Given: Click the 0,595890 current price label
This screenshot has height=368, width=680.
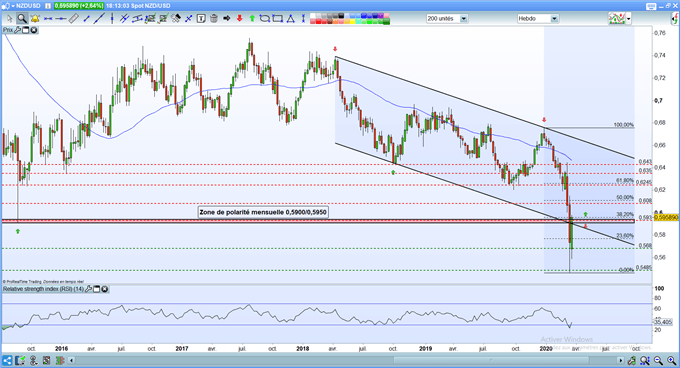Looking at the screenshot, I should tap(666, 217).
